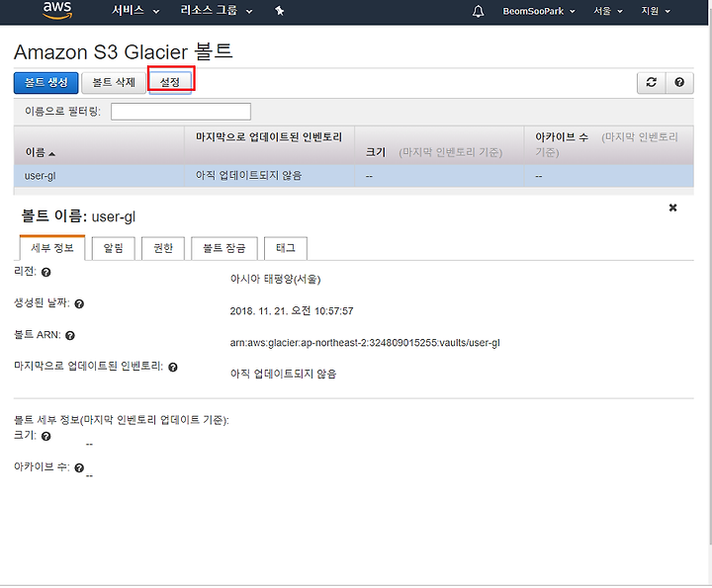
Task: Select the user-gl vault row
Action: pos(354,176)
